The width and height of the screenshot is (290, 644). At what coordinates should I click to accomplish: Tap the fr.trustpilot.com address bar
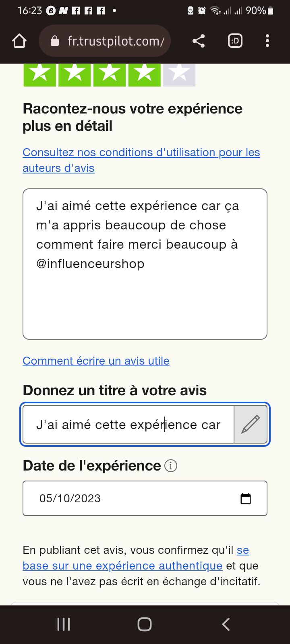[x=116, y=41]
